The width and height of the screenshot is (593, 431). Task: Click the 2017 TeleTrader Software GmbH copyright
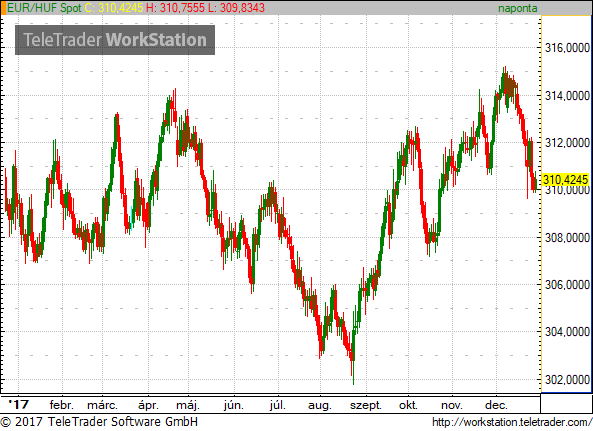[99, 422]
